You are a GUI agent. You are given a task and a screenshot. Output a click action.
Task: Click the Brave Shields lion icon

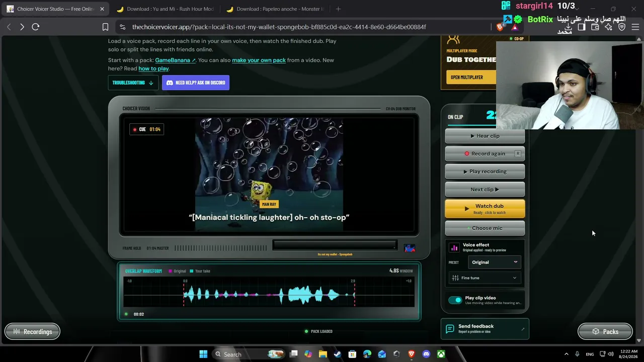click(500, 27)
